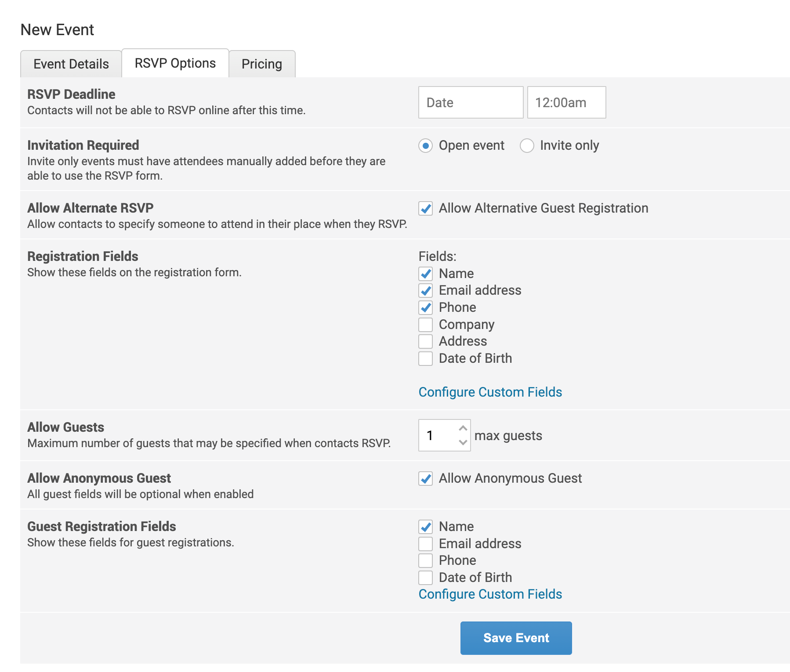Uncheck the Allow Anonymous Guest checkbox
Image resolution: width=790 pixels, height=672 pixels.
[425, 478]
